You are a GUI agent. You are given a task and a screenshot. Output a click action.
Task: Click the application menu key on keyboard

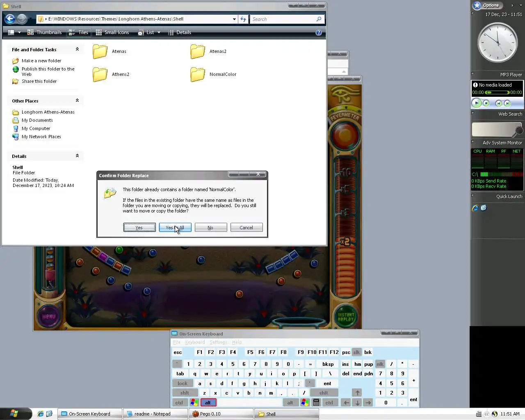pos(316,403)
